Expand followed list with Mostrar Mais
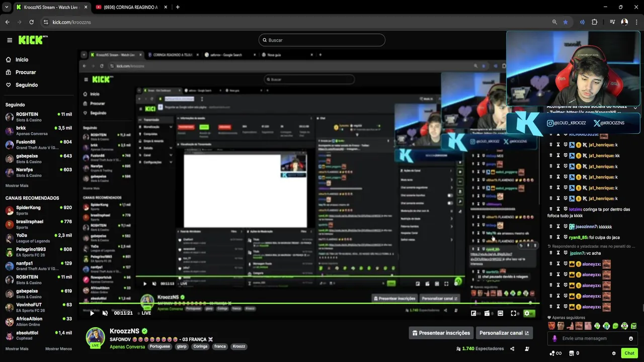Screen dimensions: 644x362 click(x=17, y=186)
